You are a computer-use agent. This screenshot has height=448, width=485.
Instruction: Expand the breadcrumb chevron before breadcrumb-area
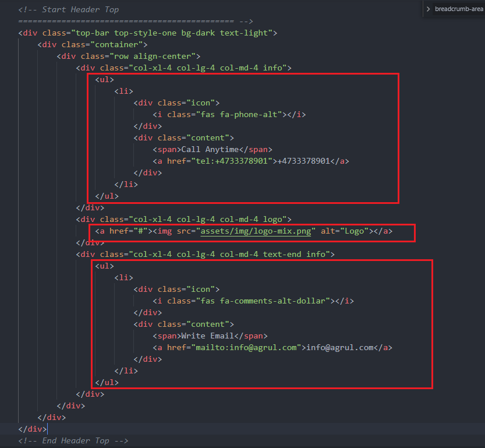click(429, 9)
